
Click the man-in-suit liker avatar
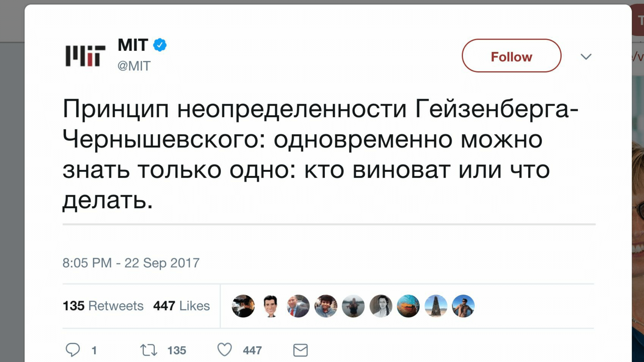click(x=298, y=306)
